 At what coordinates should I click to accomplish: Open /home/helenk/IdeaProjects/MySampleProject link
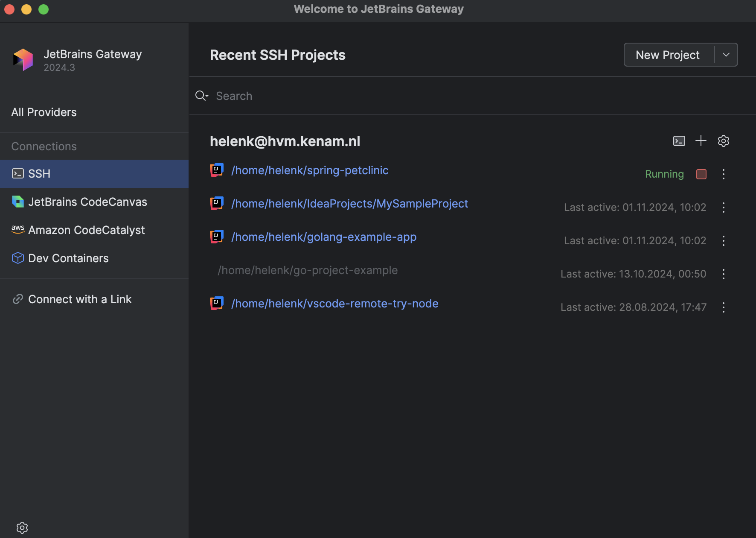[349, 204]
